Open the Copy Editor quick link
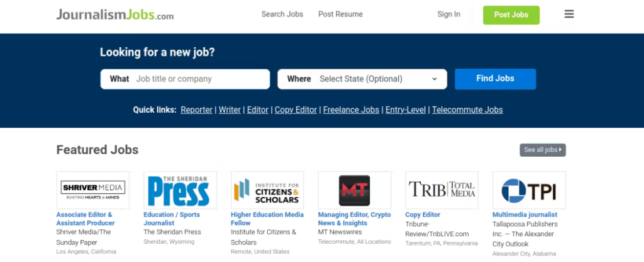 point(296,110)
